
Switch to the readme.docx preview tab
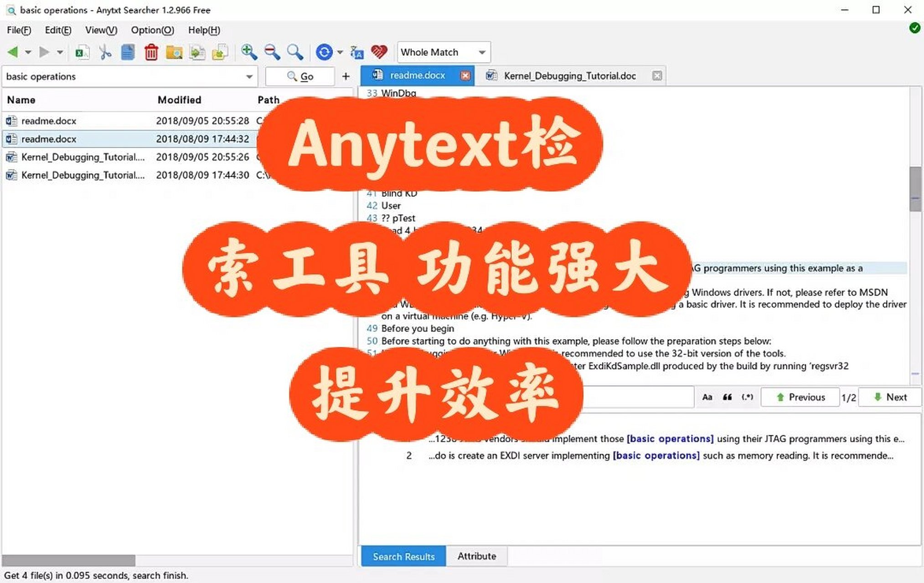click(x=417, y=76)
